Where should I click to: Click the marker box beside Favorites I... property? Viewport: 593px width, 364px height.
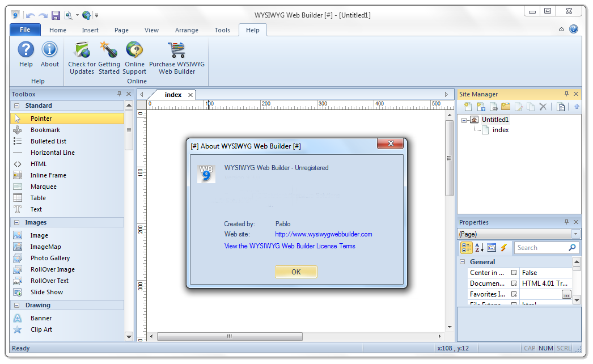[514, 294]
